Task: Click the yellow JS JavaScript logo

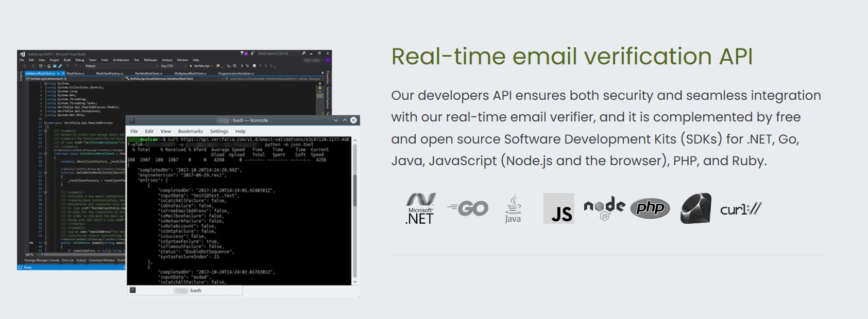Action: pyautogui.click(x=559, y=208)
